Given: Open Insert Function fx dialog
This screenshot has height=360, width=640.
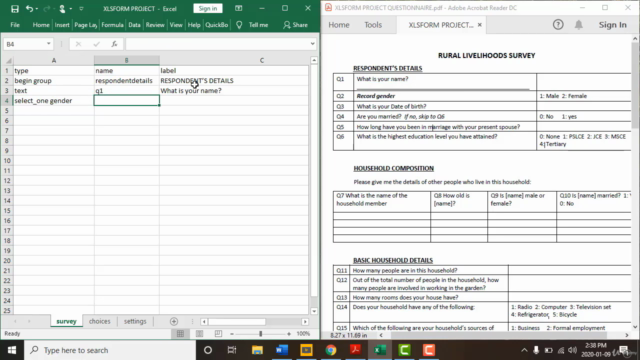Looking at the screenshot, I should [114, 44].
